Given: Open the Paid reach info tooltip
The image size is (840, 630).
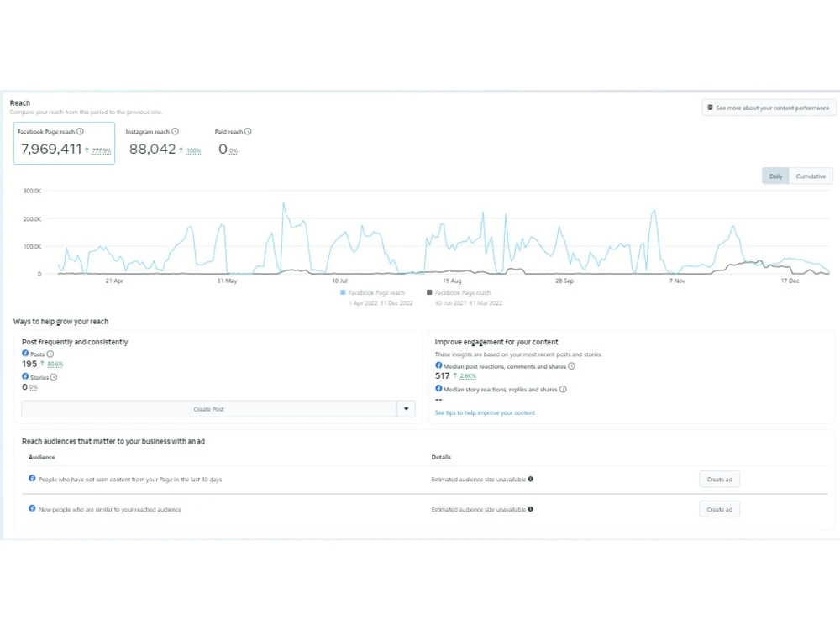Looking at the screenshot, I should (249, 132).
